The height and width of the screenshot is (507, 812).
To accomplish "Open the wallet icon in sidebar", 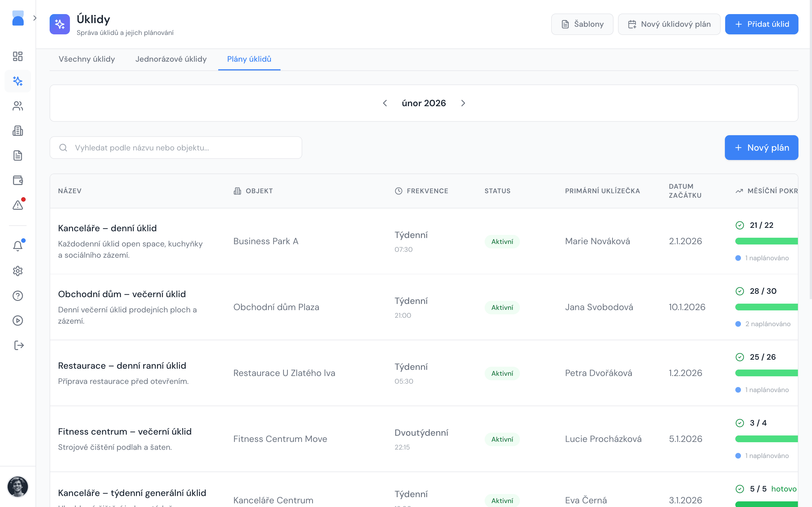I will pos(17,180).
